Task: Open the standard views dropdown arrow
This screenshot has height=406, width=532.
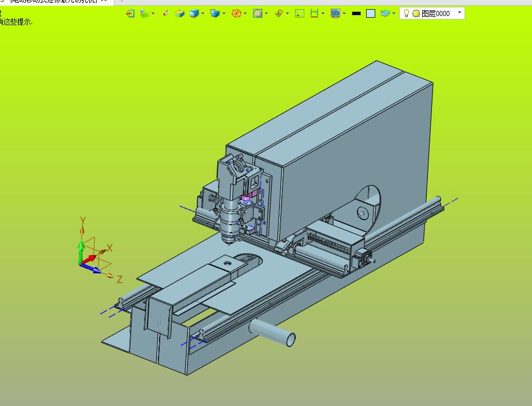Action: tap(224, 14)
